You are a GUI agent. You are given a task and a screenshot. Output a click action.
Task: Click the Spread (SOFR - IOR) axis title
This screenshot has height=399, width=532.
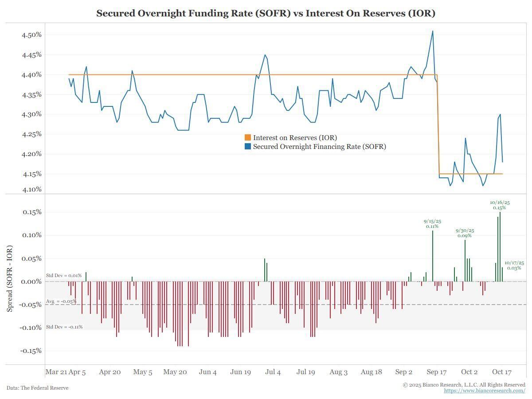[10, 278]
